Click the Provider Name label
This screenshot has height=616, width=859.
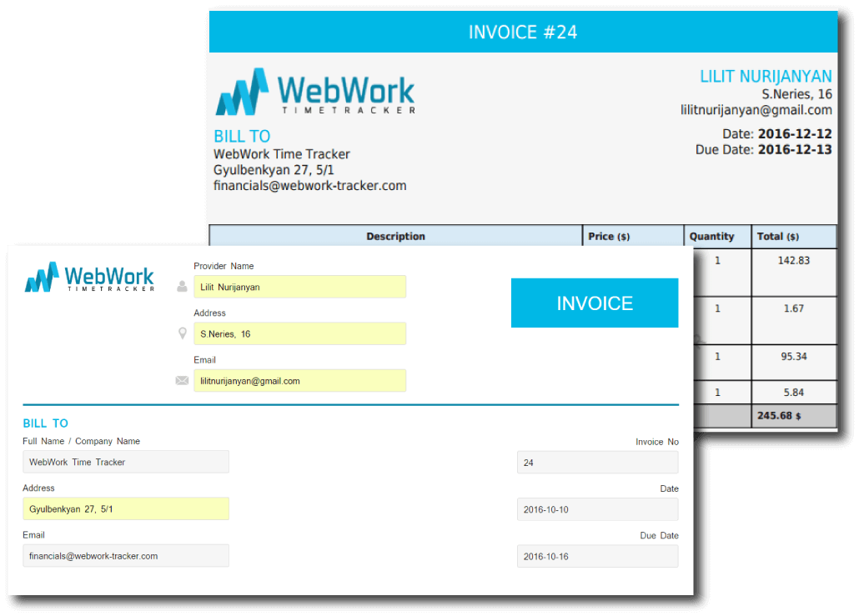point(224,266)
